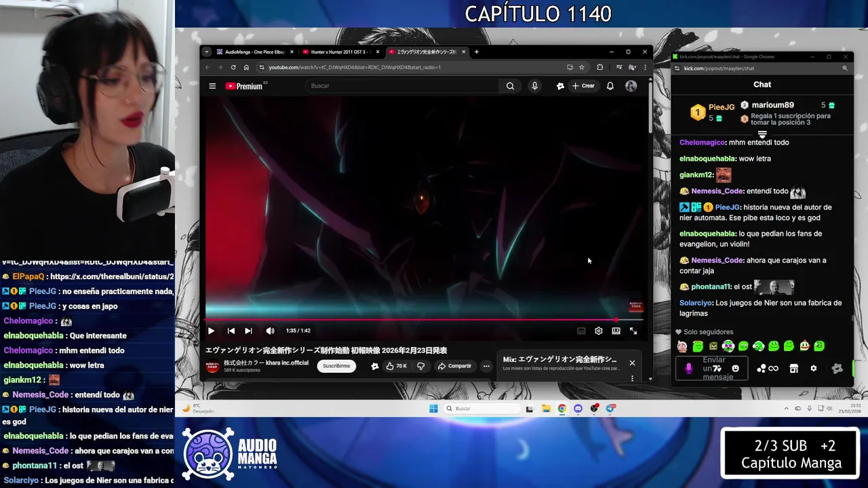Dislike the video with thumbs-down
868x488 pixels.
point(421,366)
